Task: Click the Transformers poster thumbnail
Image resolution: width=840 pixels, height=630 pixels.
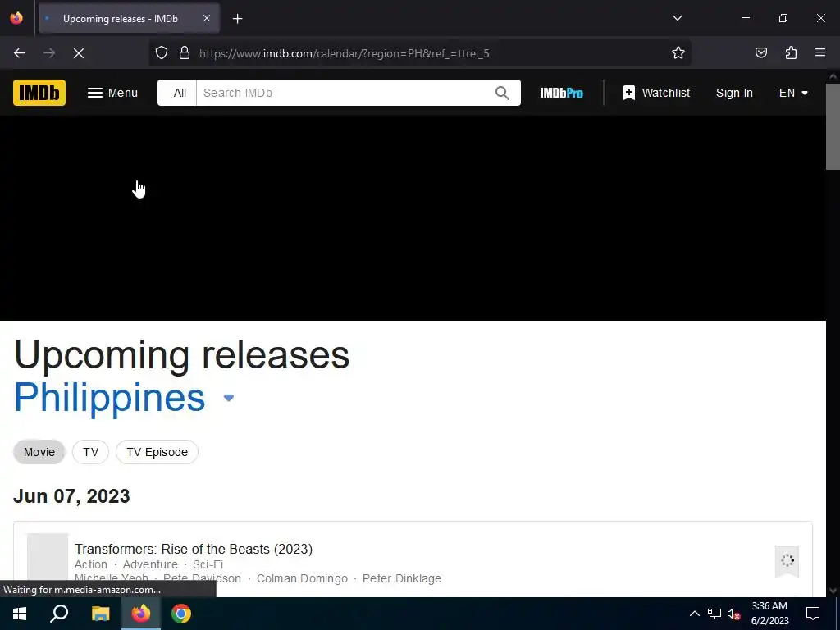Action: 48,557
